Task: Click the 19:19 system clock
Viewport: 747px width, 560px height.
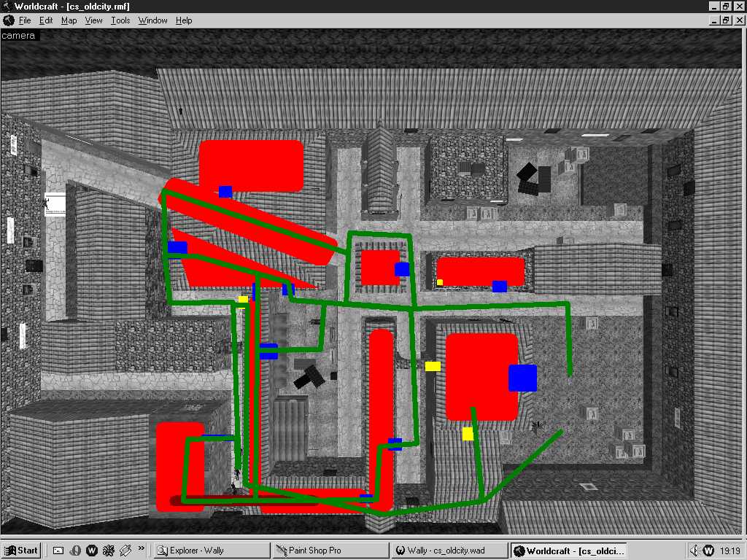Action: (x=729, y=551)
